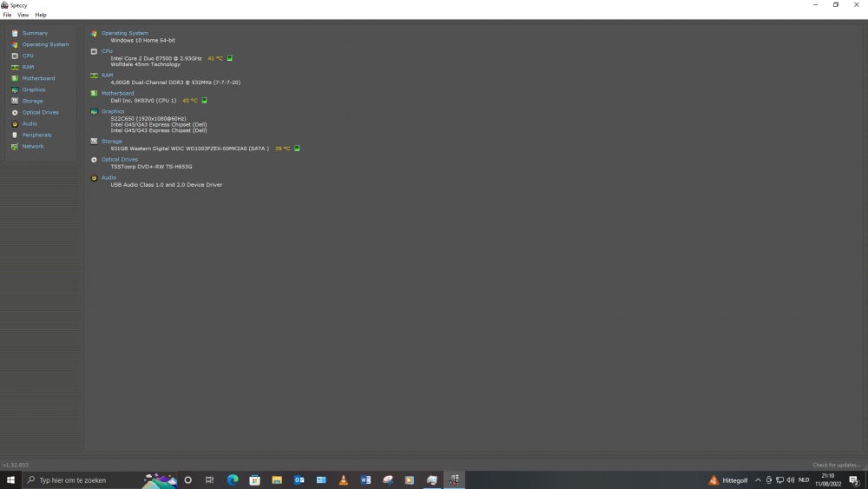Screen dimensions: 868x489
Task: Click the motherboard temperature 43 °C reading
Action: (x=190, y=101)
